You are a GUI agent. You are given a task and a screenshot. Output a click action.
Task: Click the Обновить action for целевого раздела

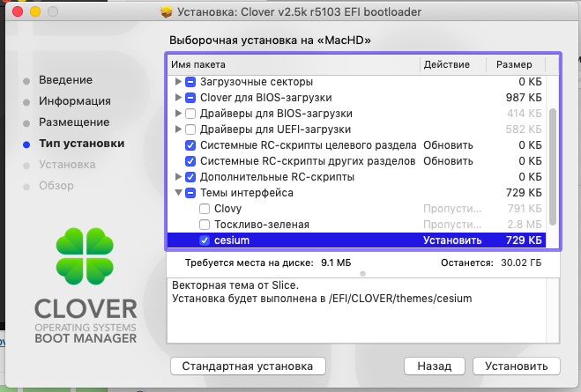pyautogui.click(x=448, y=145)
